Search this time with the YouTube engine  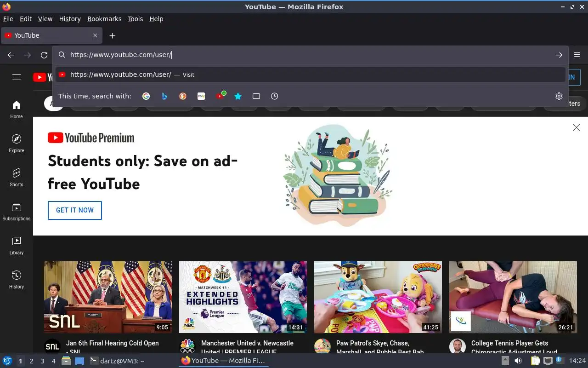click(220, 96)
